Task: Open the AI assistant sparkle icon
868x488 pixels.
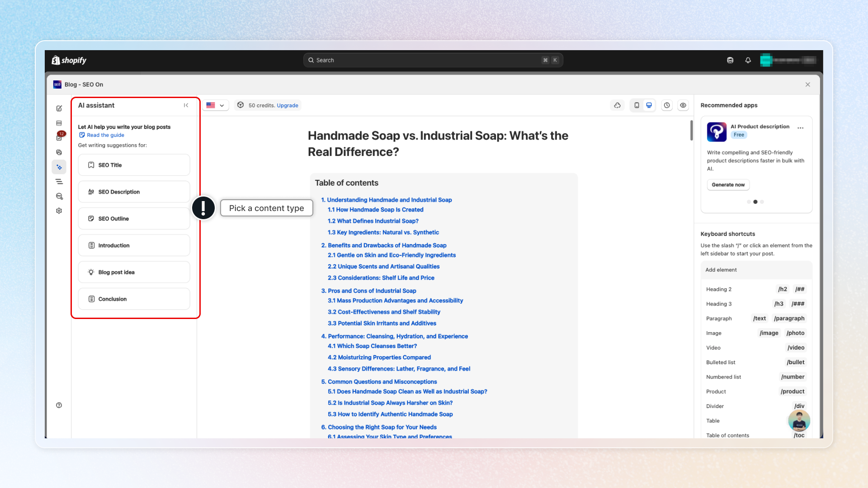Action: coord(59,167)
